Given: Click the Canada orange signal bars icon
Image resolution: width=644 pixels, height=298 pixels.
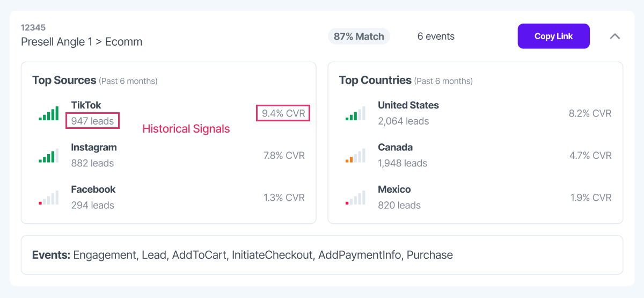Looking at the screenshot, I should [x=355, y=155].
